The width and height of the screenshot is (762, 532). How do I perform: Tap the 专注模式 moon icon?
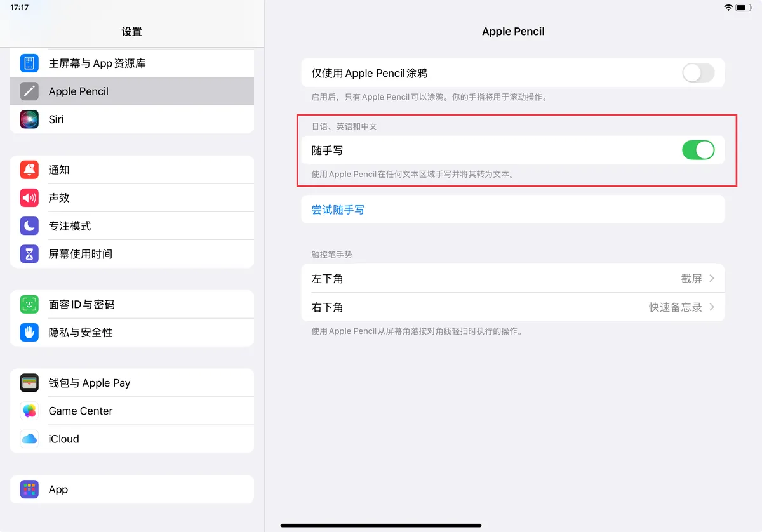coord(29,225)
